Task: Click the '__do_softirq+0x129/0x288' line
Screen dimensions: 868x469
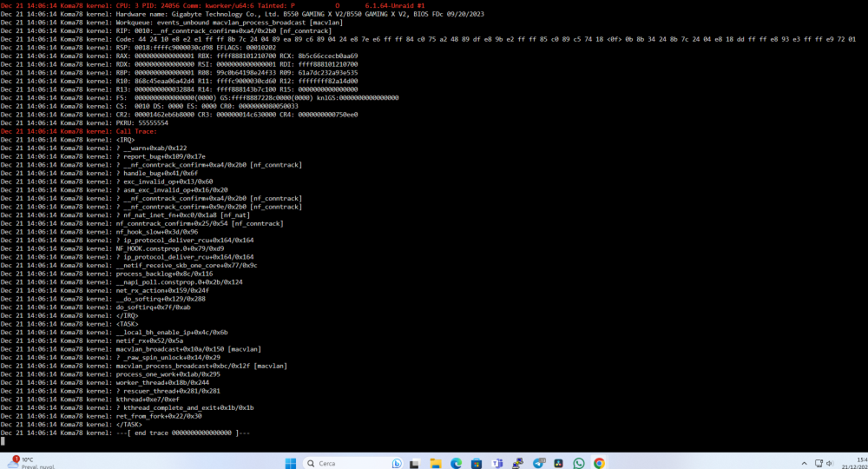Action: click(103, 299)
